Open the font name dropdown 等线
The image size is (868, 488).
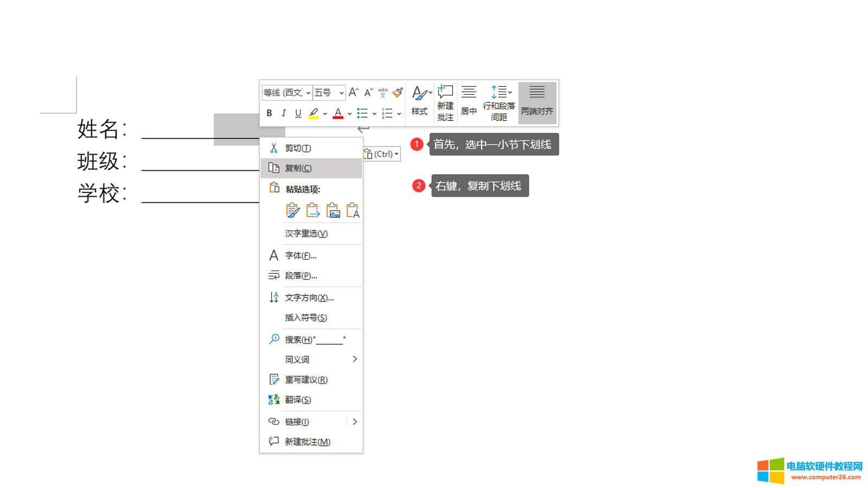(x=308, y=93)
